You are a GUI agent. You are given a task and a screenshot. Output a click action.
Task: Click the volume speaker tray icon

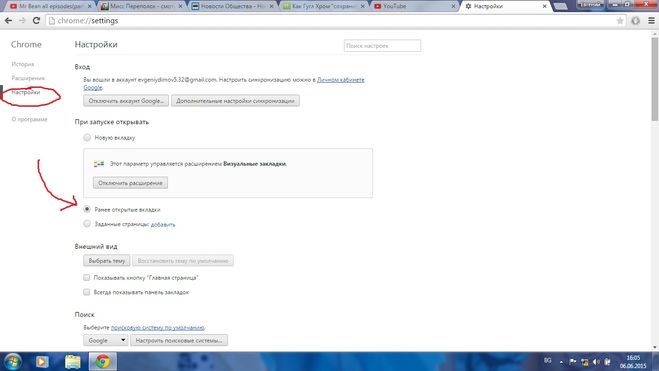[596, 362]
